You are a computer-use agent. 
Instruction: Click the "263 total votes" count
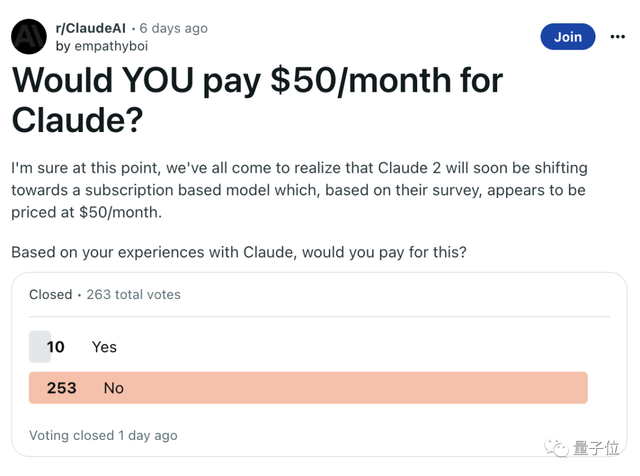point(134,295)
